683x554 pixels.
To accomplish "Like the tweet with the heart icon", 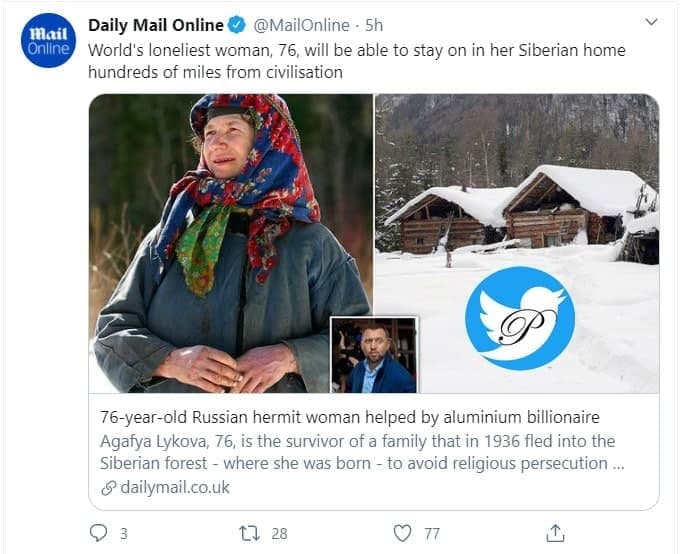I will click(x=402, y=533).
